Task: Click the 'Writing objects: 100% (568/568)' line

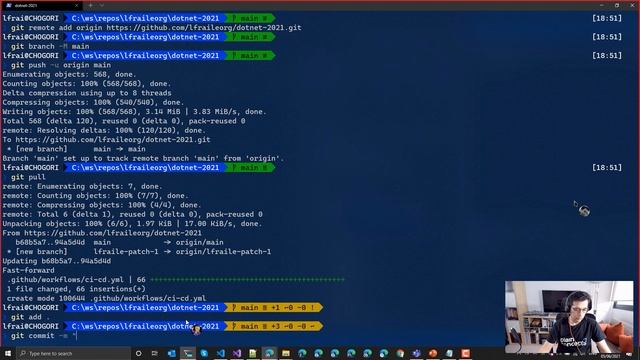Action: click(x=134, y=112)
